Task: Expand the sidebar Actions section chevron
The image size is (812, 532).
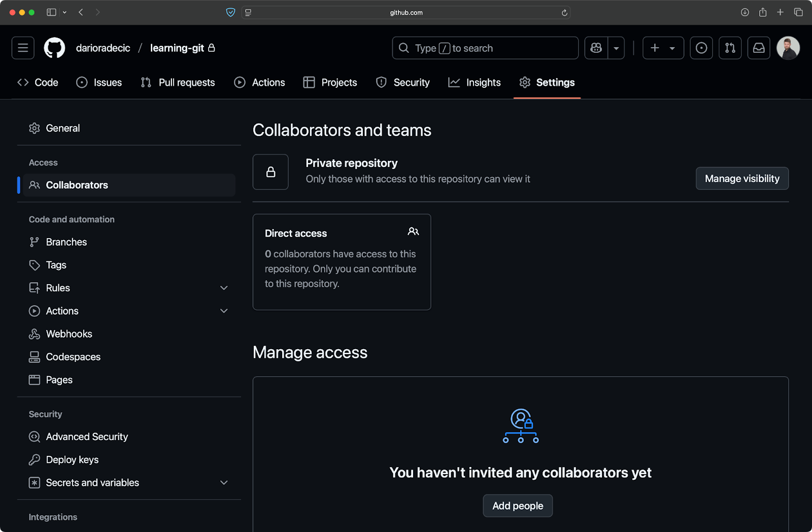Action: tap(224, 311)
